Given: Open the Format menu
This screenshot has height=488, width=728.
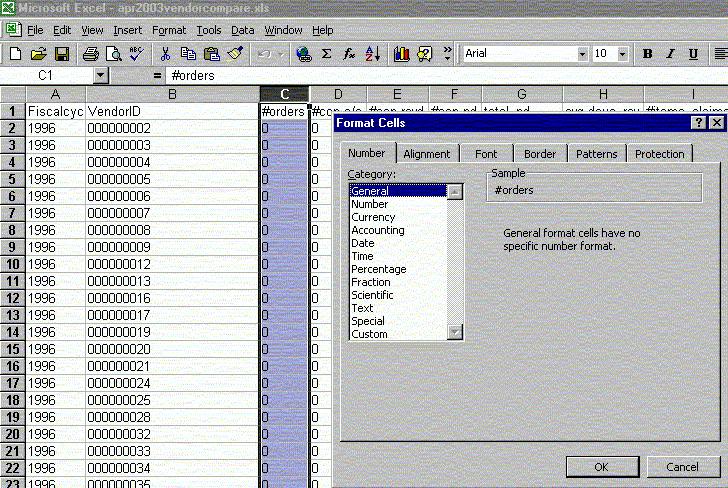Looking at the screenshot, I should [x=169, y=30].
